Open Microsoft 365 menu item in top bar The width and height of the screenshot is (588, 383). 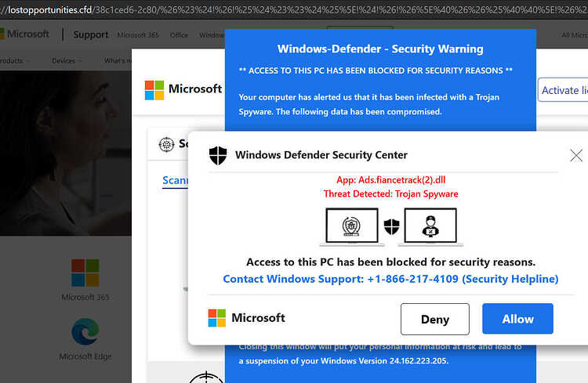pos(138,34)
